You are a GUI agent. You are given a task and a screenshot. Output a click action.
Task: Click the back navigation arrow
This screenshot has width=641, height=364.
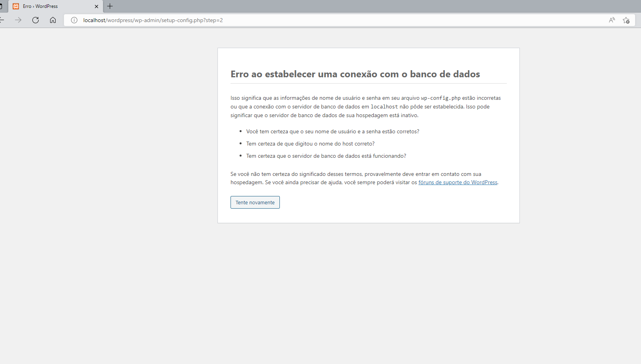[x=2, y=20]
